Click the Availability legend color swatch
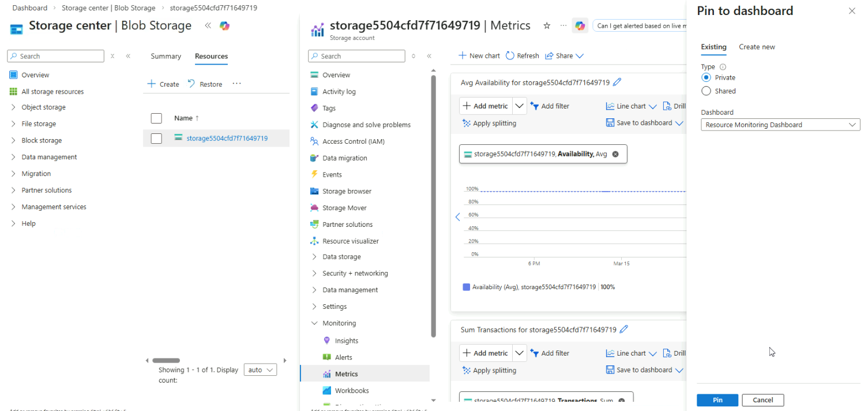 pos(466,287)
